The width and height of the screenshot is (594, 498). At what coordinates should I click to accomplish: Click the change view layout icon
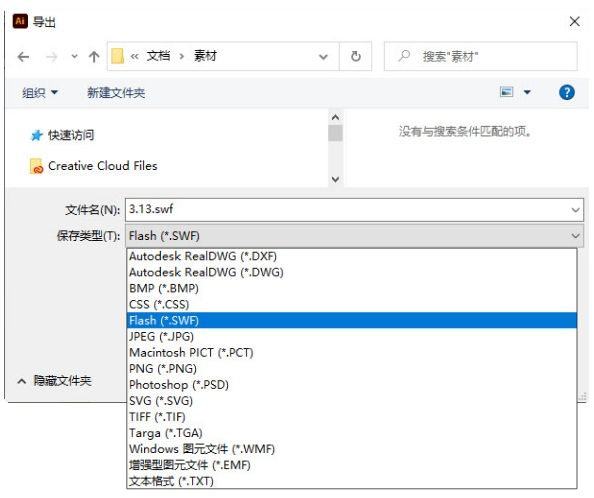pyautogui.click(x=506, y=92)
